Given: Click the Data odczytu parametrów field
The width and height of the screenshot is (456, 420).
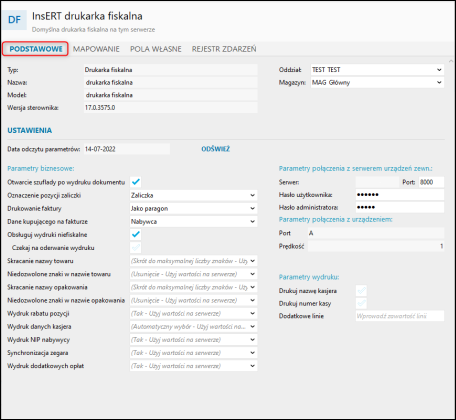Looking at the screenshot, I should click(126, 149).
